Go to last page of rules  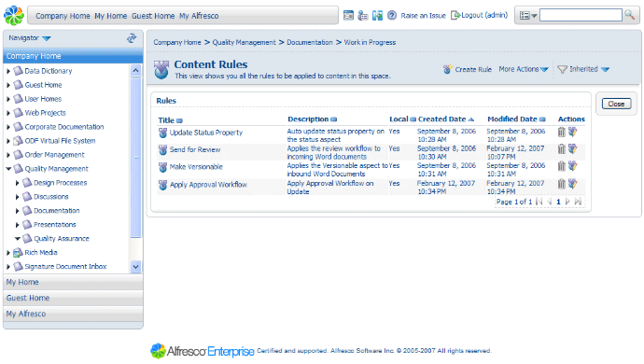[x=578, y=202]
